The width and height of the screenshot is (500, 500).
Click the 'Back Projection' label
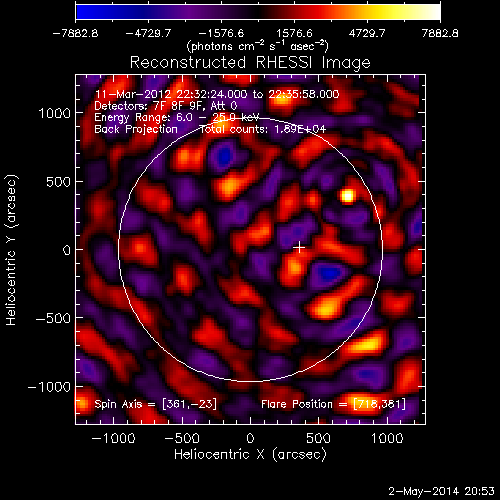point(136,129)
